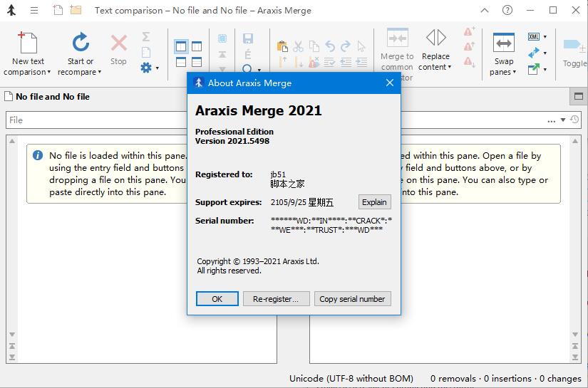Screen dimensions: 588x388
Task: Click the pane maximize icon beside tab bar
Action: pyautogui.click(x=579, y=96)
